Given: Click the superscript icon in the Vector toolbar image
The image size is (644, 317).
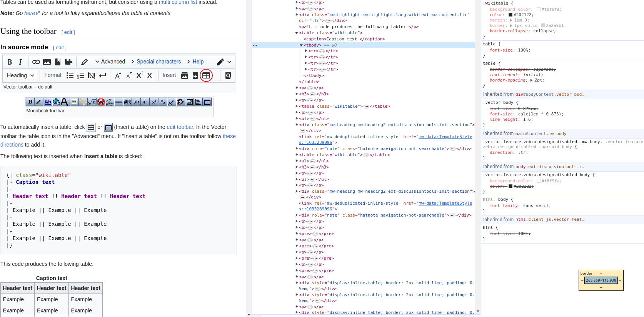Looking at the screenshot, I should tap(140, 75).
